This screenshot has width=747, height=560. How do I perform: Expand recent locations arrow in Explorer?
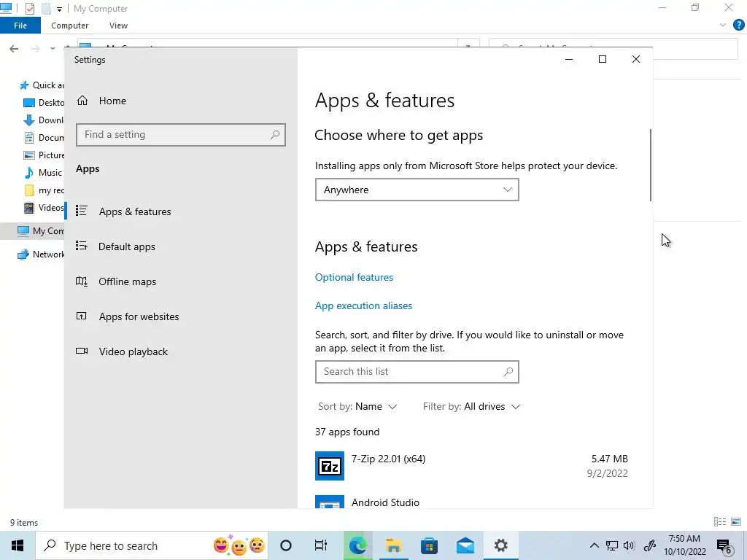(53, 49)
